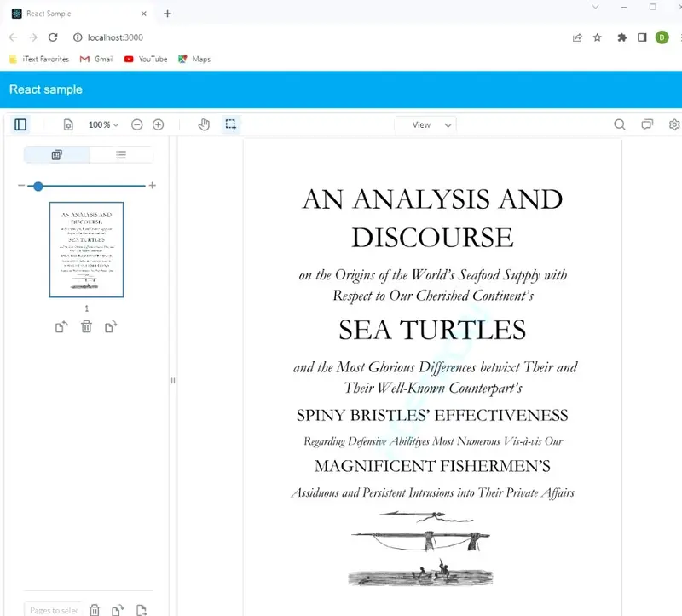This screenshot has height=616, width=682.
Task: Click the zoom in plus icon
Action: [159, 124]
